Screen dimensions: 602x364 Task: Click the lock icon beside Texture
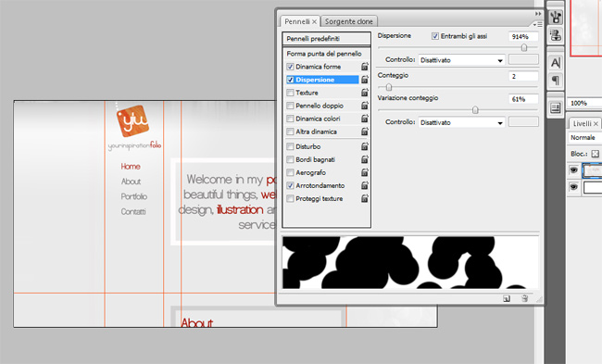tap(365, 93)
